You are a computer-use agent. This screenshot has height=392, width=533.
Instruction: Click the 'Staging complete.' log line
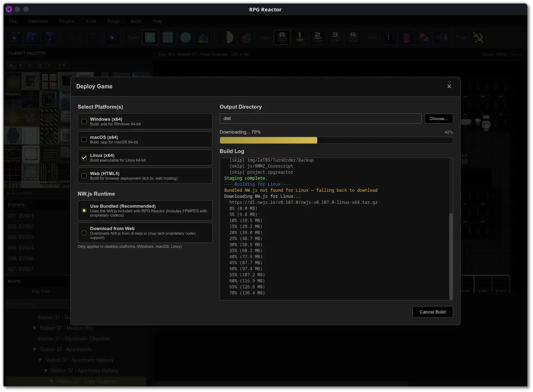[246, 178]
